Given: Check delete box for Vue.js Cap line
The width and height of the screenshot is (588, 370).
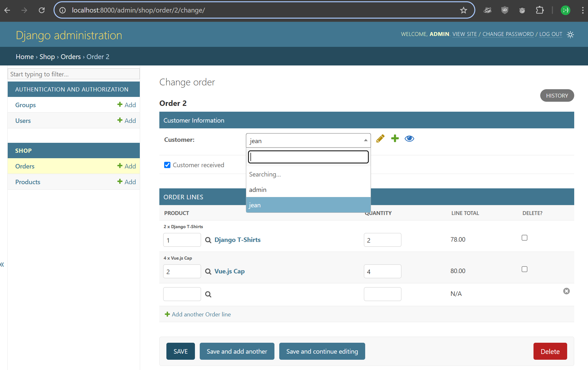Looking at the screenshot, I should pyautogui.click(x=524, y=269).
